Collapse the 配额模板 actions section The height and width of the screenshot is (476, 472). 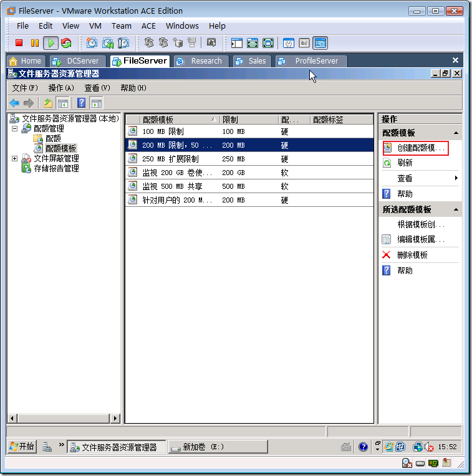point(456,133)
